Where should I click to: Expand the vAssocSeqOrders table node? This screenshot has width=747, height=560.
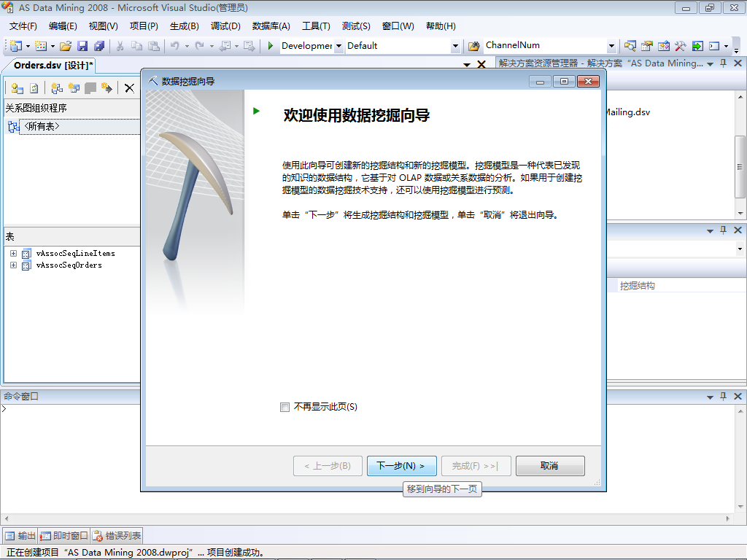(13, 265)
